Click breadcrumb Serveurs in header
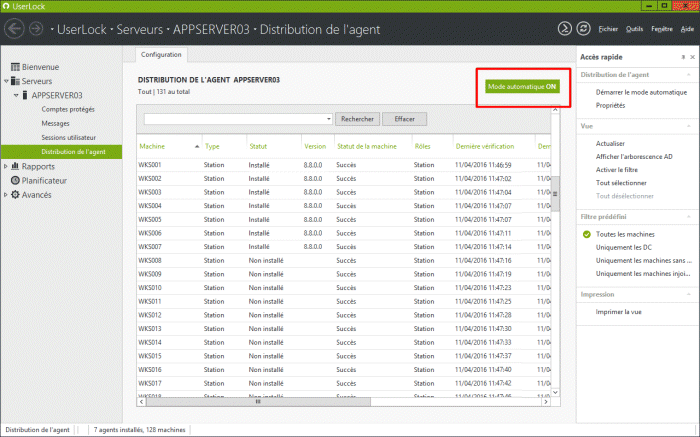The height and width of the screenshot is (437, 700). [140, 29]
